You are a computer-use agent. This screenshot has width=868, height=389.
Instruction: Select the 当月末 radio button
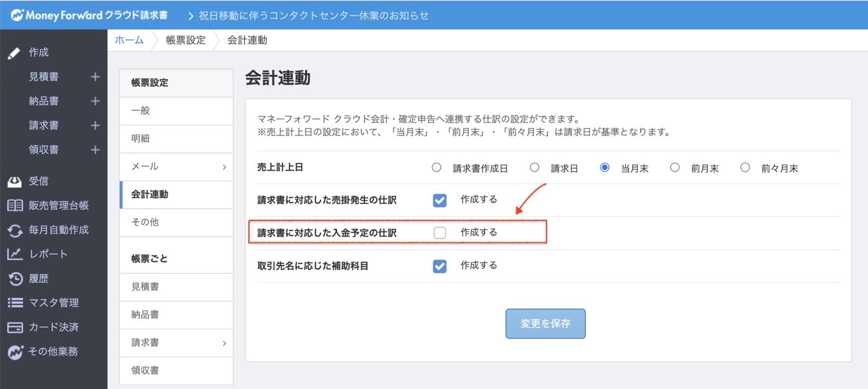click(605, 167)
